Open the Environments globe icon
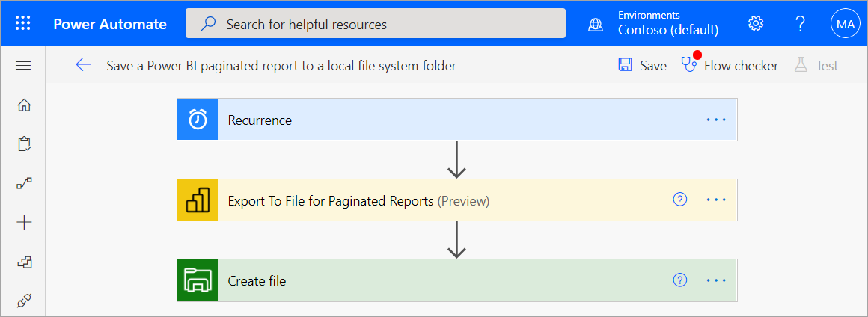 coord(596,25)
